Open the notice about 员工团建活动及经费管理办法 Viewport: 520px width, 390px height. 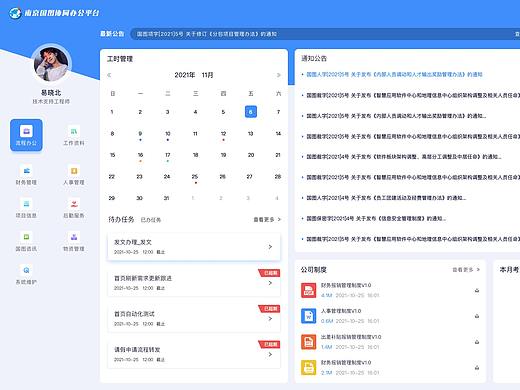386,198
